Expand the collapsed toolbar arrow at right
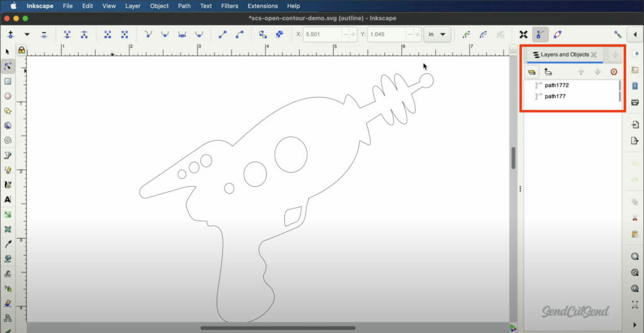The height and width of the screenshot is (333, 644). (635, 34)
